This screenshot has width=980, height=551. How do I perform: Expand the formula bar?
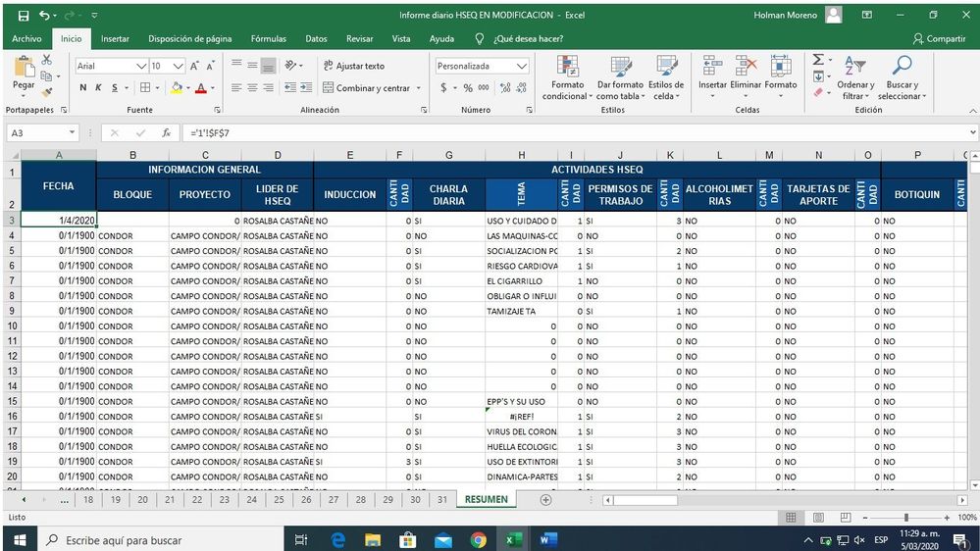[972, 132]
